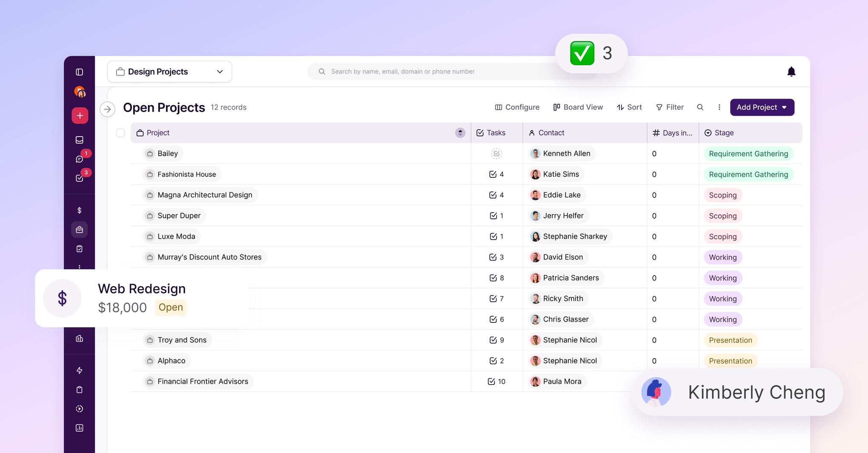Select the dollar sign deals icon in sidebar
Screen dimensions: 868x453
click(x=79, y=210)
